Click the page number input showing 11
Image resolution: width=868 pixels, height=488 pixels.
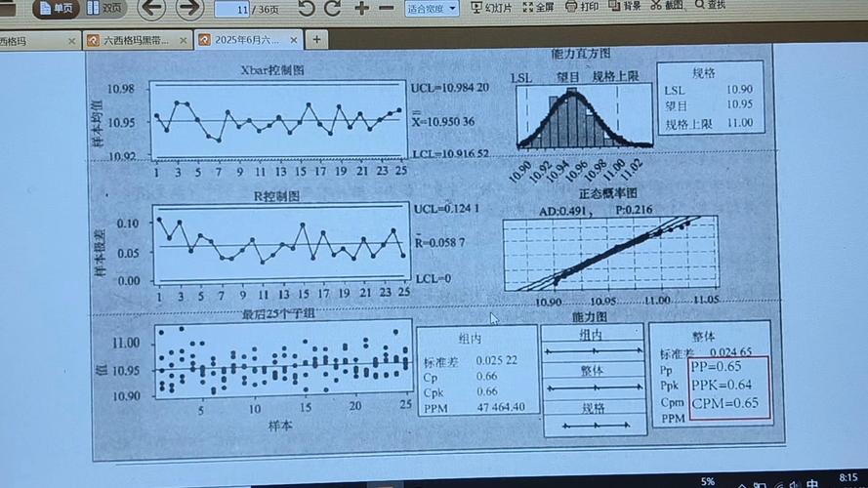tap(231, 10)
